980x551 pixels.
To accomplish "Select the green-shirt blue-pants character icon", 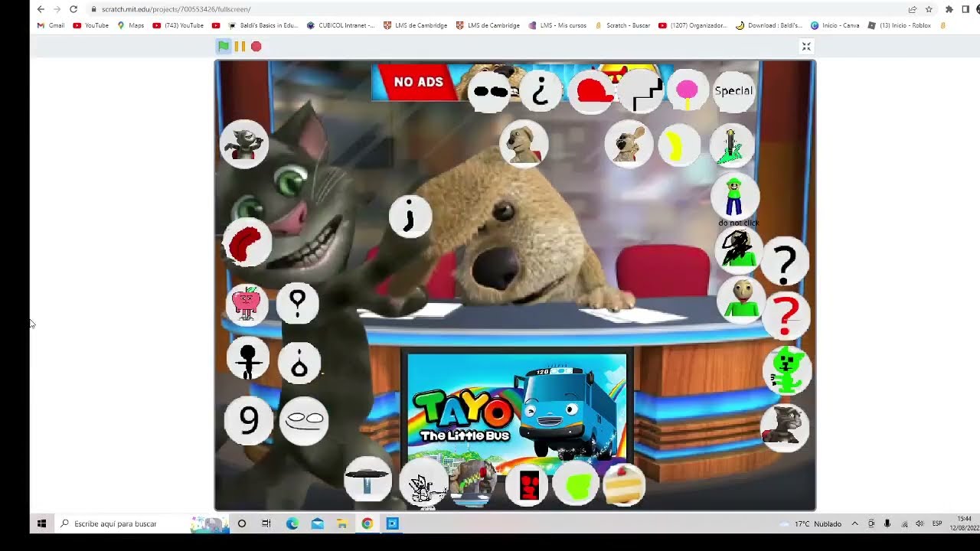I will click(734, 196).
